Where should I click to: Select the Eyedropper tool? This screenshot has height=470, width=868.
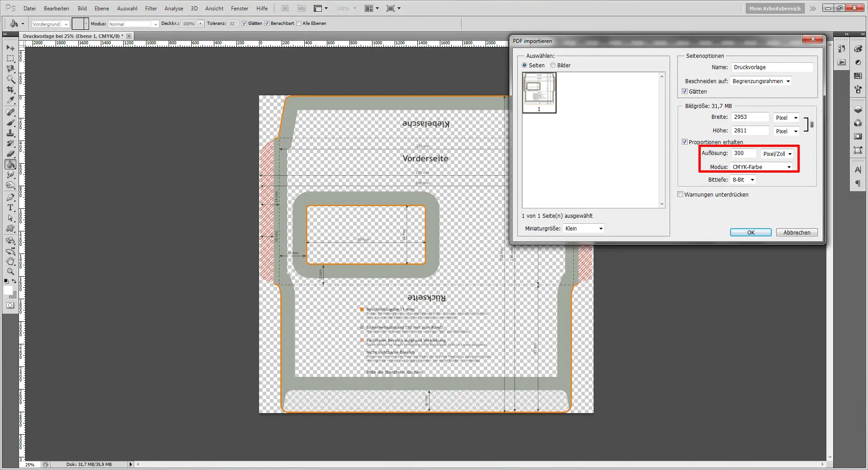[10, 100]
